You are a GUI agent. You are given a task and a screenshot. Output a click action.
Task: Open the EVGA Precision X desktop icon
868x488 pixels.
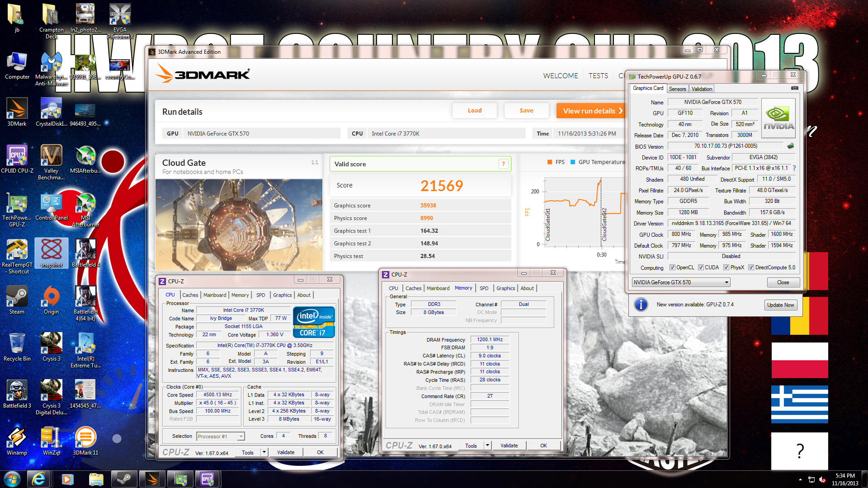(120, 20)
